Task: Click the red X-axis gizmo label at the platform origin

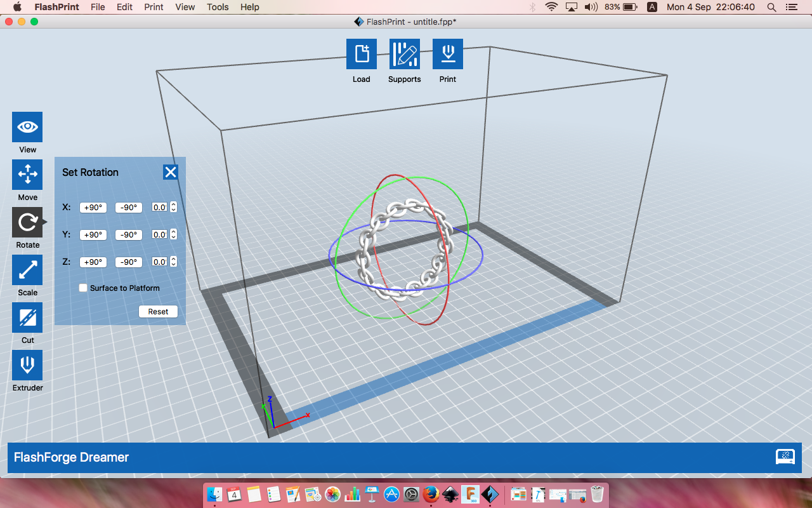Action: point(308,415)
